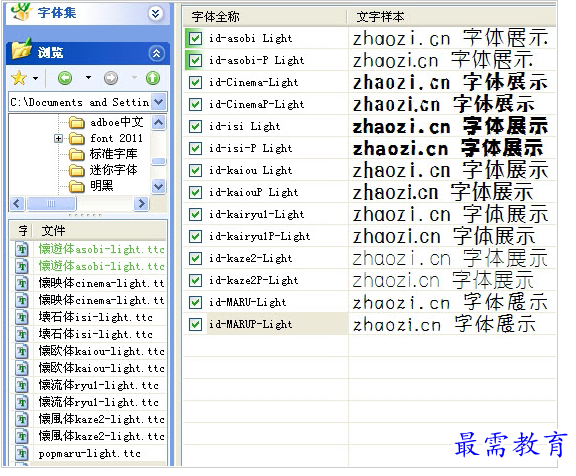
Task: Click the folder tree scroll-down arrow
Action: [x=158, y=186]
